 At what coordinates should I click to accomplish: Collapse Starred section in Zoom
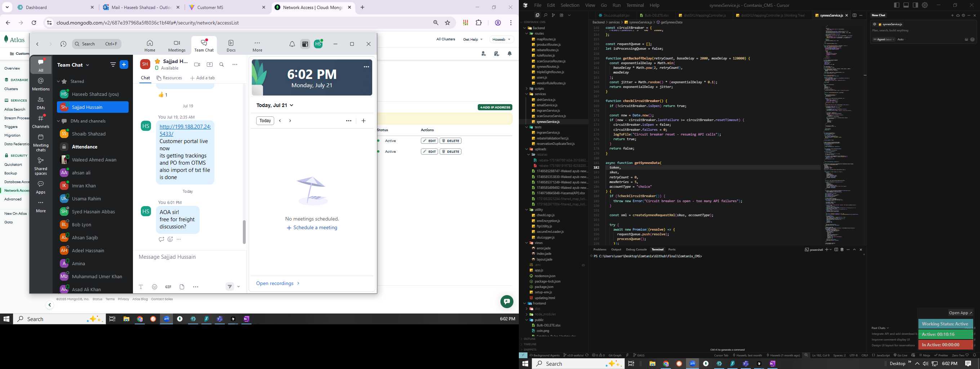(x=58, y=81)
